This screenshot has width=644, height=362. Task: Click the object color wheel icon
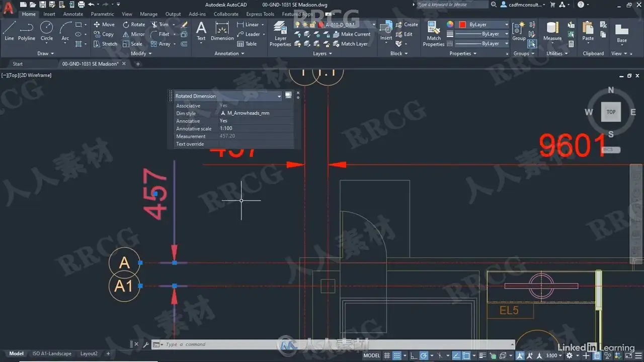(x=450, y=25)
